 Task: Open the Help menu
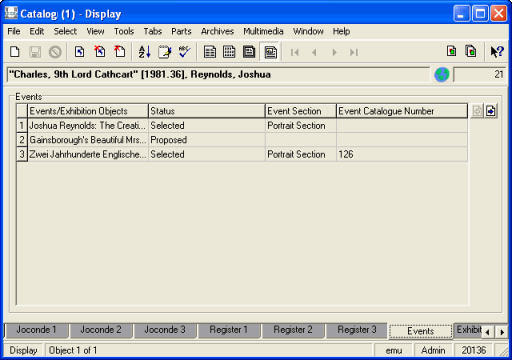(x=341, y=31)
